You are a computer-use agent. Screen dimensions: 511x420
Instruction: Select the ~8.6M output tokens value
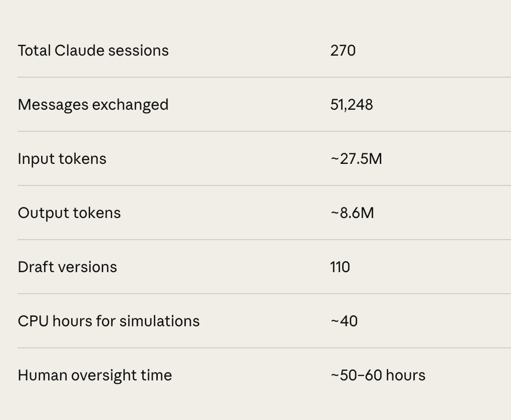(352, 213)
